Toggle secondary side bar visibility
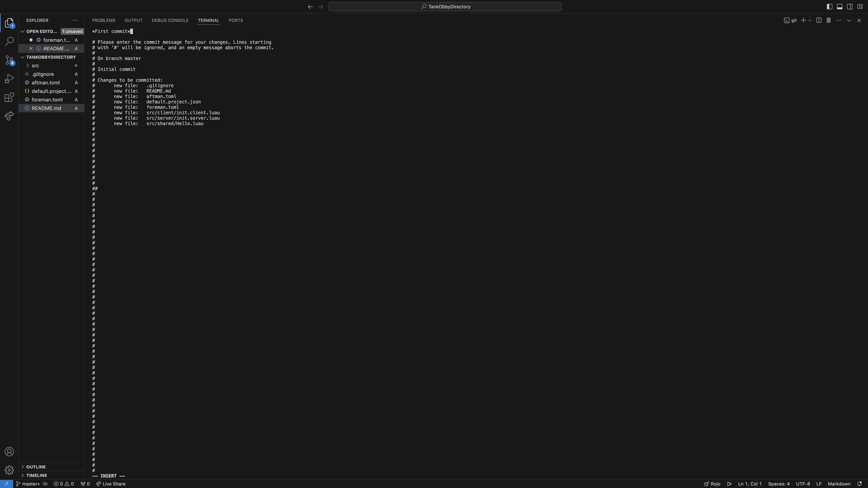This screenshot has height=488, width=868. [850, 7]
